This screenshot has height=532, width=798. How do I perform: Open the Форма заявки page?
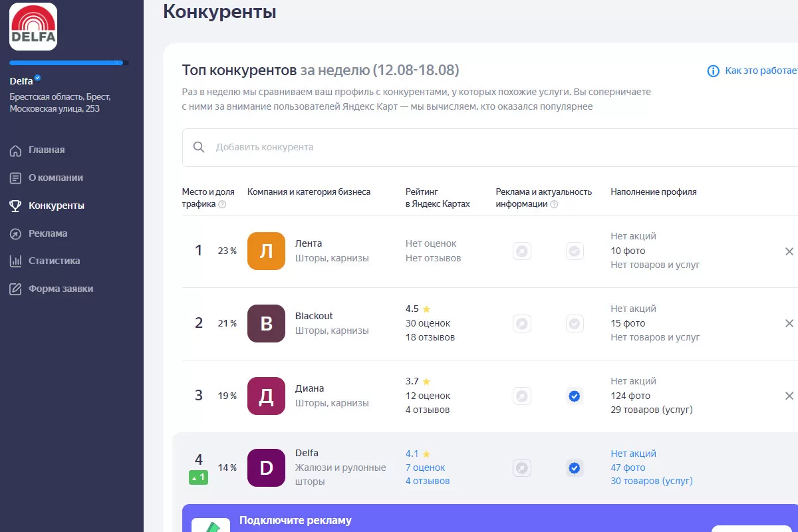(x=61, y=289)
